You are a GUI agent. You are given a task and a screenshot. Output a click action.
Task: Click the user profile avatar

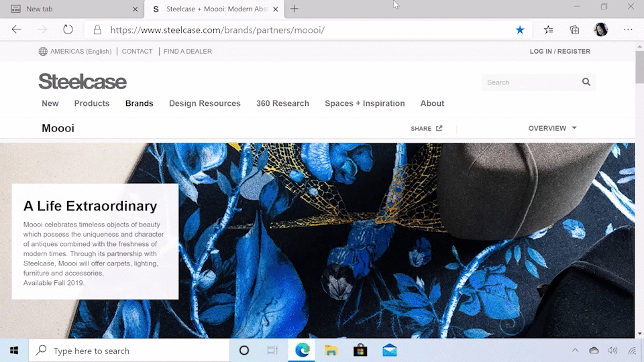pyautogui.click(x=601, y=29)
